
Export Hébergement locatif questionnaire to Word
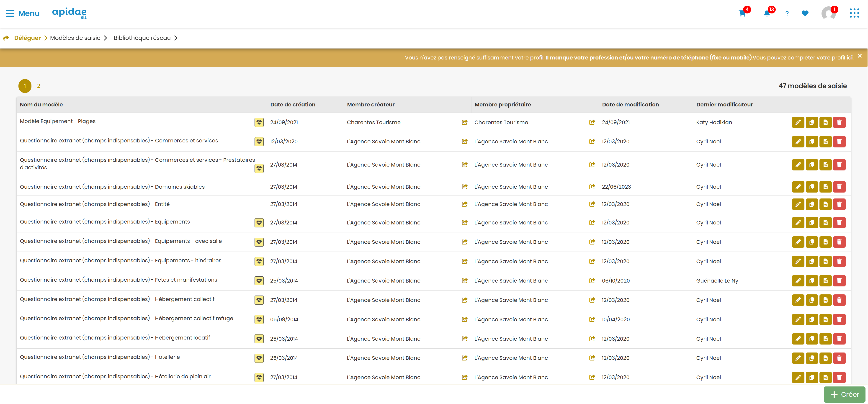[x=826, y=339]
